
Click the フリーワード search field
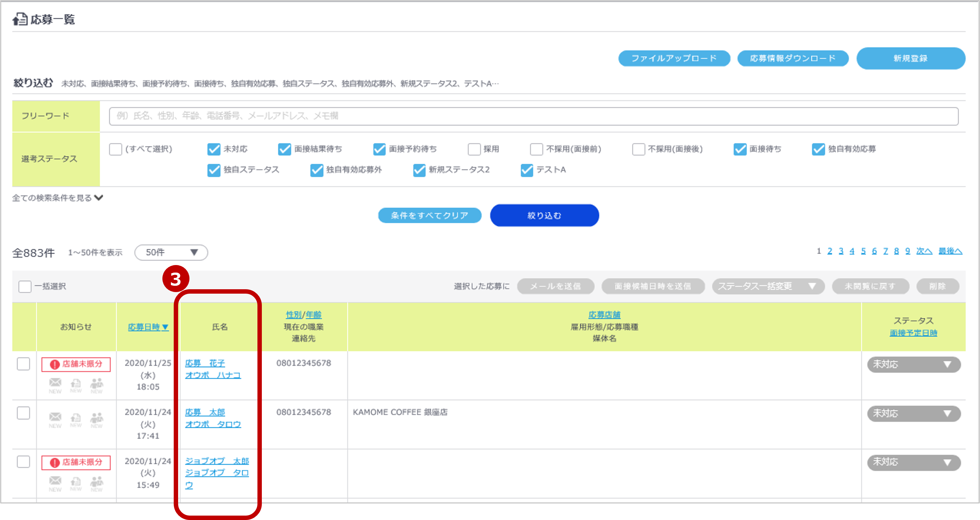tap(533, 116)
